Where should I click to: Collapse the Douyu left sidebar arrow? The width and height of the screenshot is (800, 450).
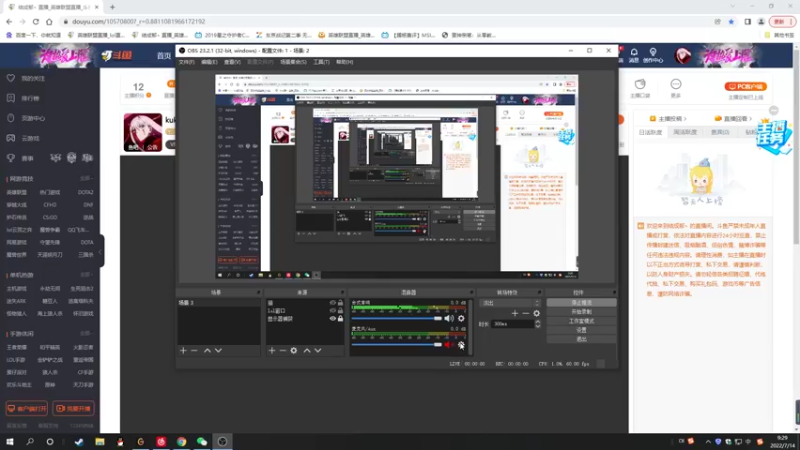pyautogui.click(x=101, y=251)
